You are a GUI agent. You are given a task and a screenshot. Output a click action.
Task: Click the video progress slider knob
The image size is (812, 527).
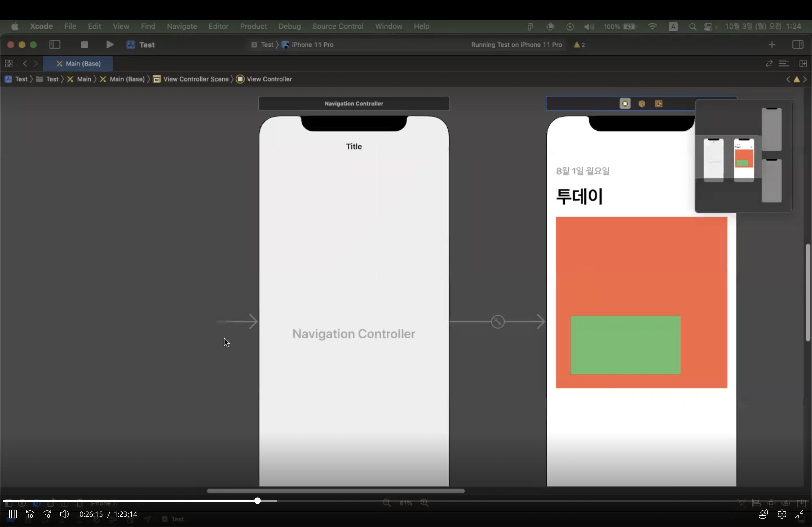(257, 500)
